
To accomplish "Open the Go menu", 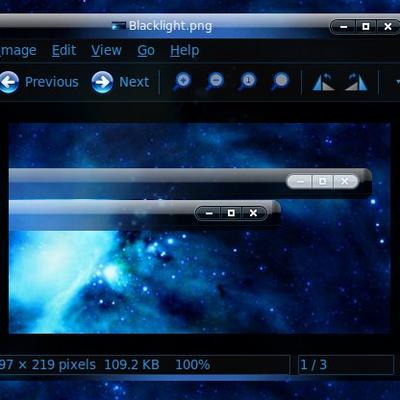I will [x=146, y=51].
